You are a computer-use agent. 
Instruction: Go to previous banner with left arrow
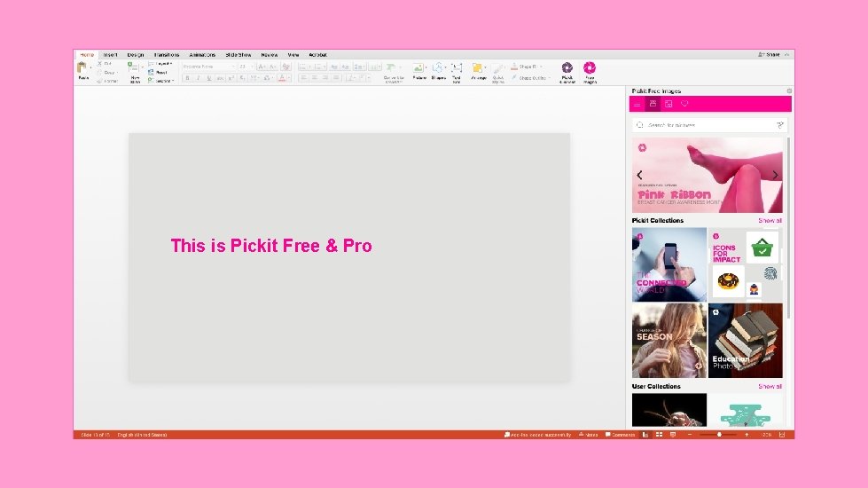click(x=639, y=175)
